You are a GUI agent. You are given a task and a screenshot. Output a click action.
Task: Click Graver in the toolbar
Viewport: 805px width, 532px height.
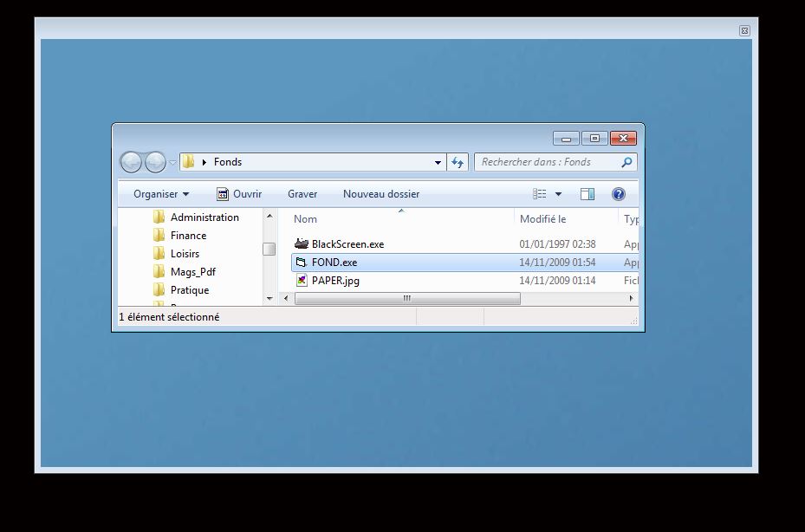point(302,194)
